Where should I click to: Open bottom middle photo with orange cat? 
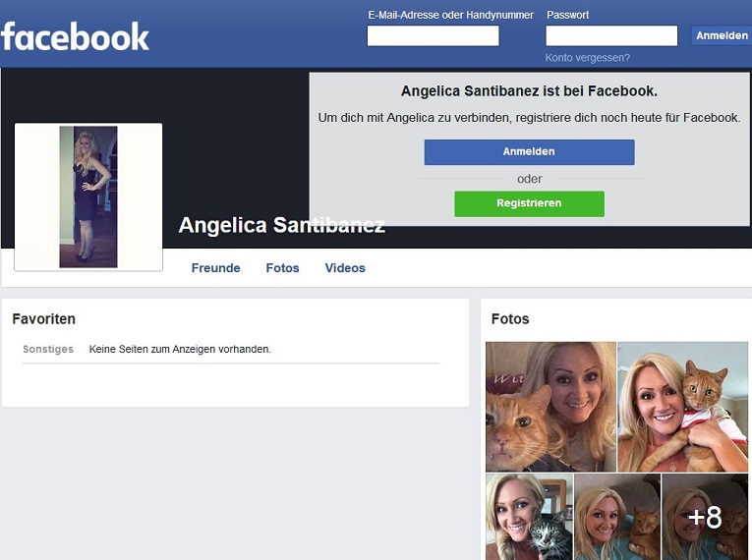pos(617,517)
